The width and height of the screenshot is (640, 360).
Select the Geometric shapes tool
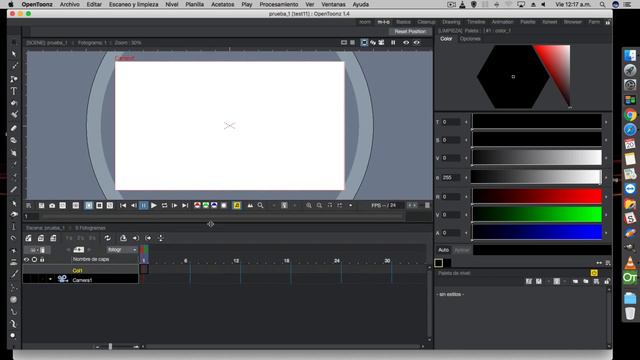pyautogui.click(x=14, y=78)
